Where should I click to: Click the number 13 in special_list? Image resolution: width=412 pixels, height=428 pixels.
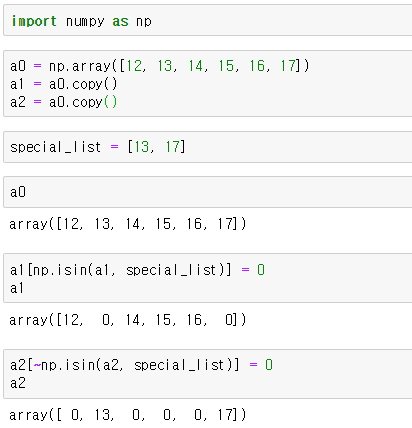coord(142,147)
